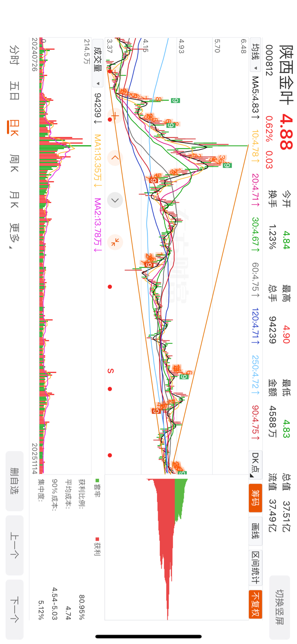Switch to the 月K tab
Image resolution: width=297 pixels, height=644 pixels.
click(x=14, y=199)
